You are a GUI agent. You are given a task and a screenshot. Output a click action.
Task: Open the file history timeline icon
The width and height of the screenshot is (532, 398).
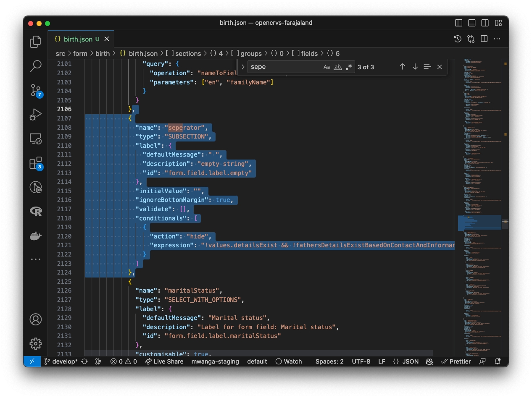[458, 39]
